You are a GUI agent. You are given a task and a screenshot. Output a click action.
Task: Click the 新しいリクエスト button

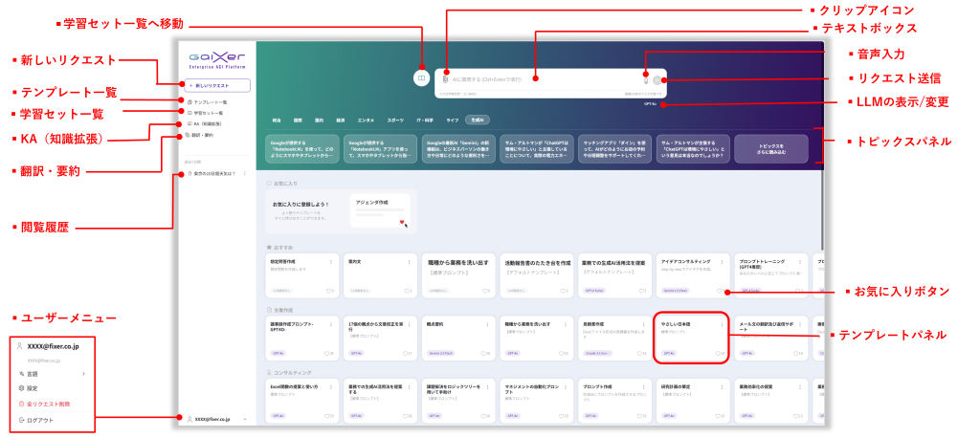[215, 85]
